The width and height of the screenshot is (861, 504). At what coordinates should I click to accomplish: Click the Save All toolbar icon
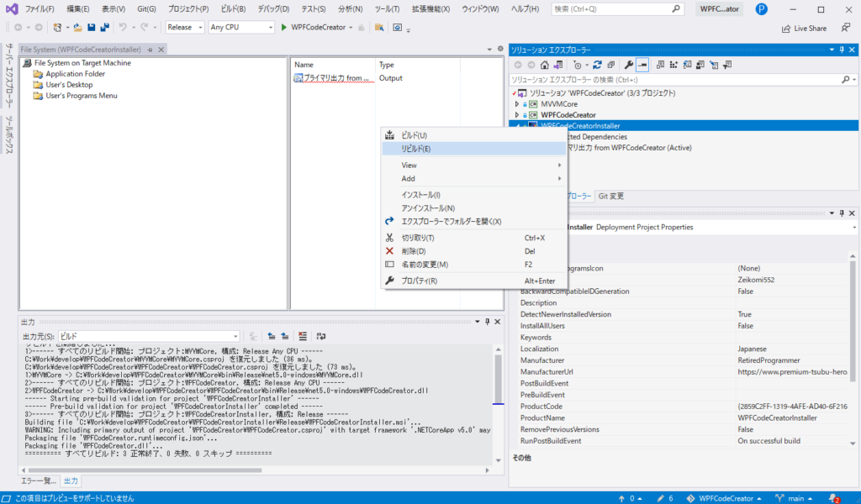(x=104, y=28)
